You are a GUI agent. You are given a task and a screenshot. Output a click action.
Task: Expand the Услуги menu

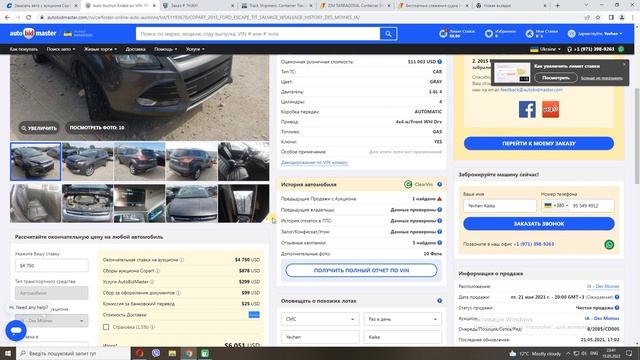click(x=195, y=49)
